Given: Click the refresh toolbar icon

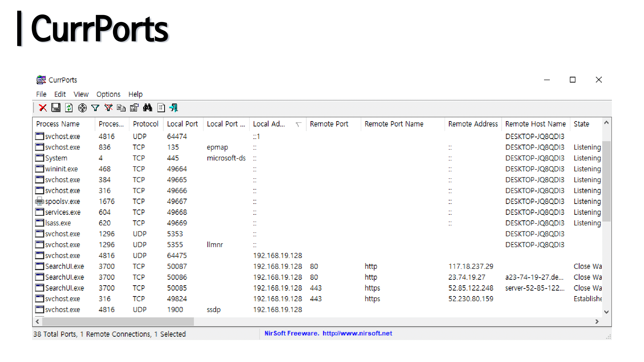Looking at the screenshot, I should click(69, 108).
